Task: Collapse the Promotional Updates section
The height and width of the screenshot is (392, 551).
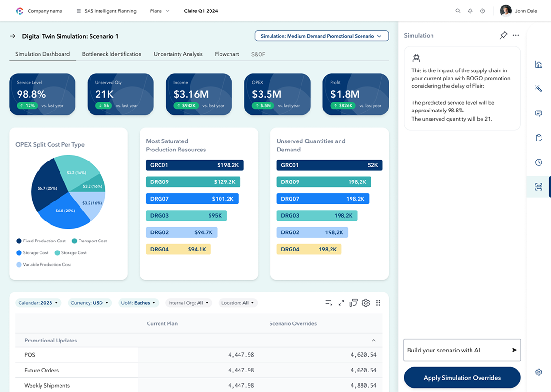Action: [x=373, y=340]
